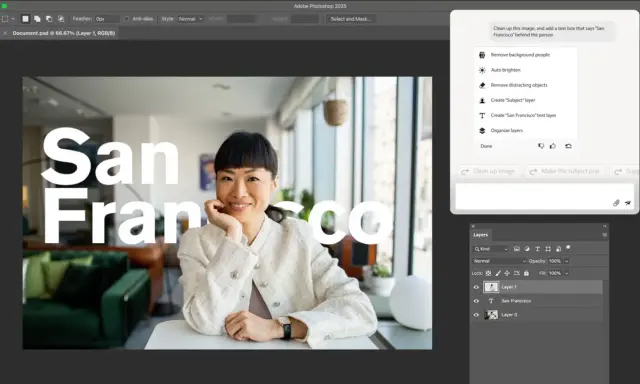Hide the San Francisco text layer

pyautogui.click(x=476, y=301)
